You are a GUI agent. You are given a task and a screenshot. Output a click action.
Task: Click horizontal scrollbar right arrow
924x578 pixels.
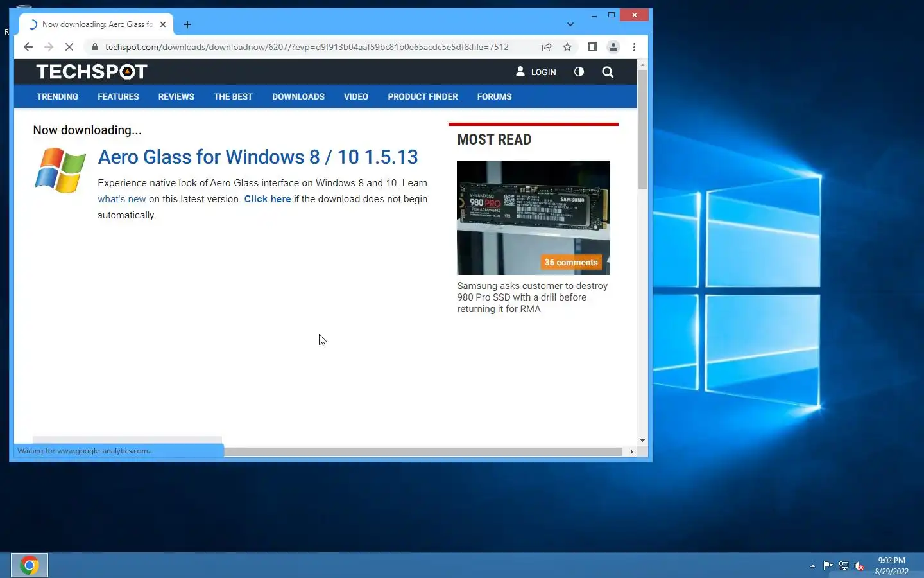632,451
